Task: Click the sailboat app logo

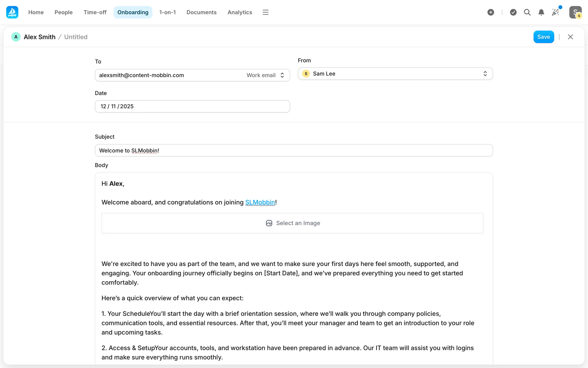Action: click(12, 12)
